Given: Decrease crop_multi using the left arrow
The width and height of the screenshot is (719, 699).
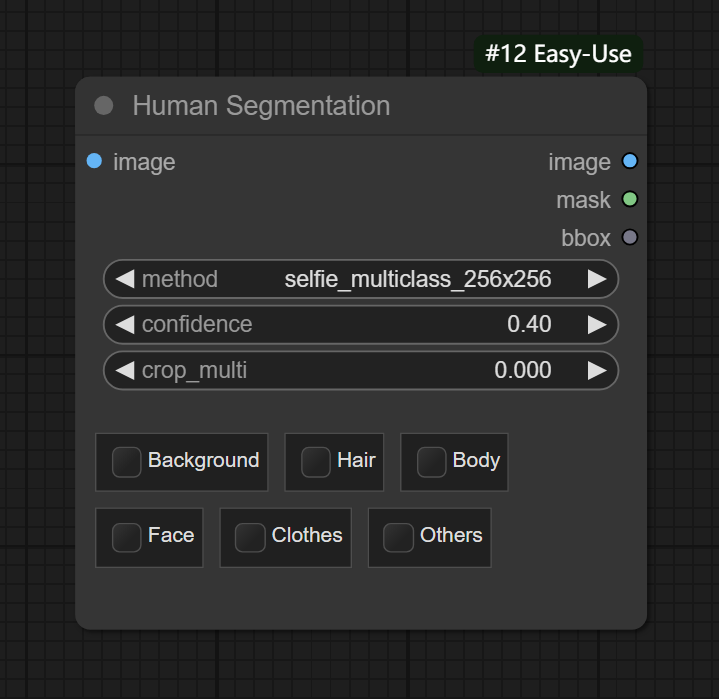Looking at the screenshot, I should (x=125, y=370).
